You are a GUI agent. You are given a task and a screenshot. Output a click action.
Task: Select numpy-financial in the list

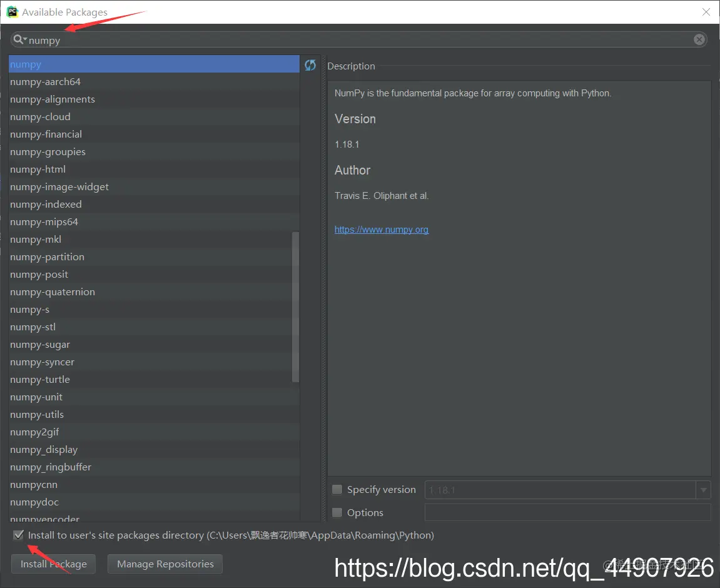[154, 134]
